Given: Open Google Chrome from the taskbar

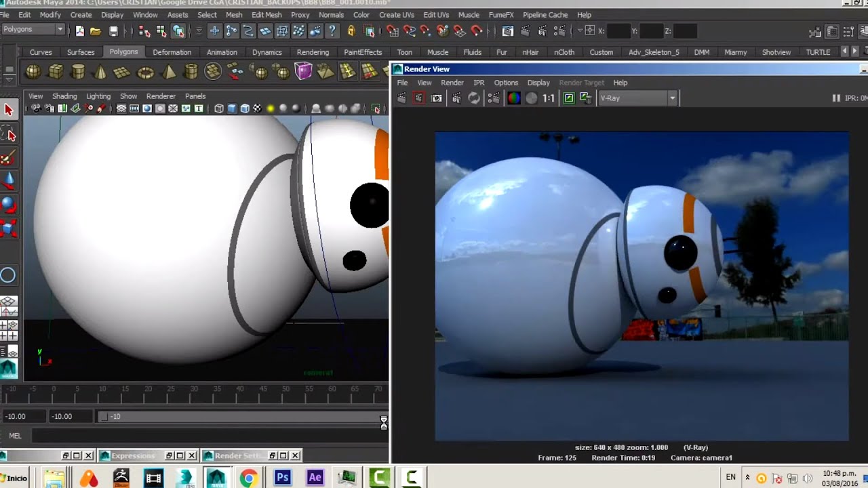Looking at the screenshot, I should click(x=249, y=478).
